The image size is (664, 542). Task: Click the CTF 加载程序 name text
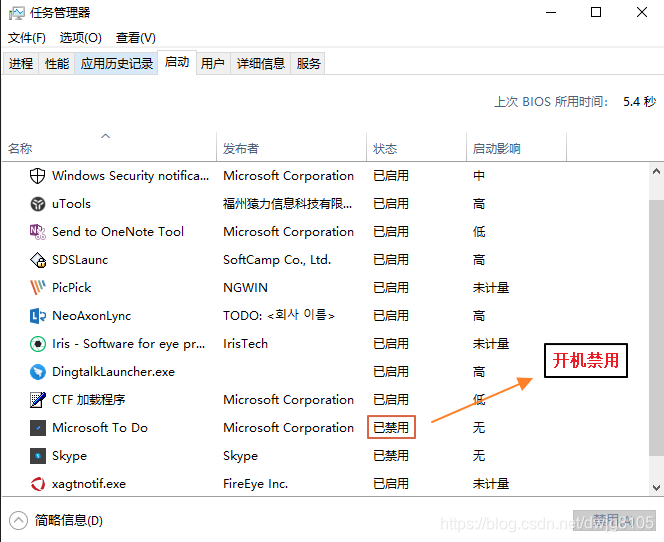(89, 400)
